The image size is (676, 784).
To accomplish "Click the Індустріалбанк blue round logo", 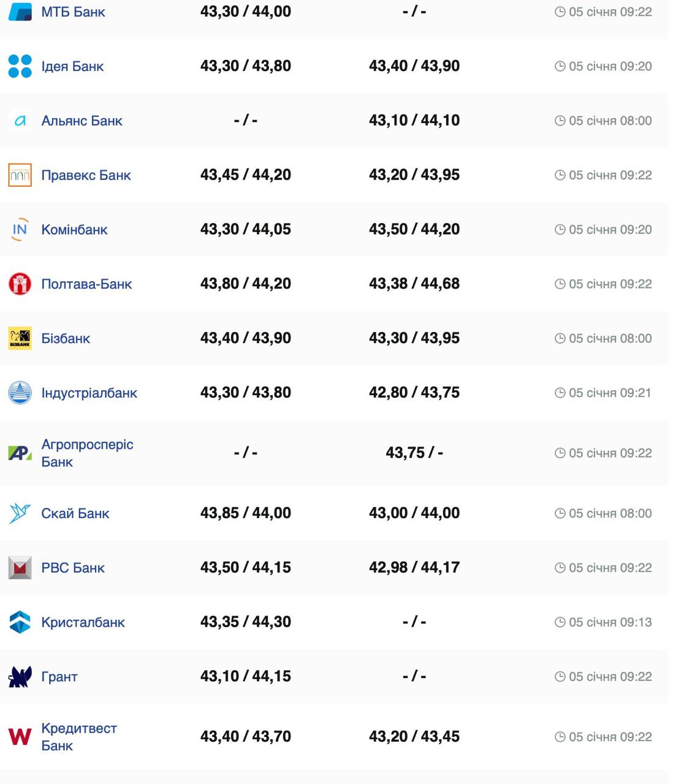I will pyautogui.click(x=20, y=393).
